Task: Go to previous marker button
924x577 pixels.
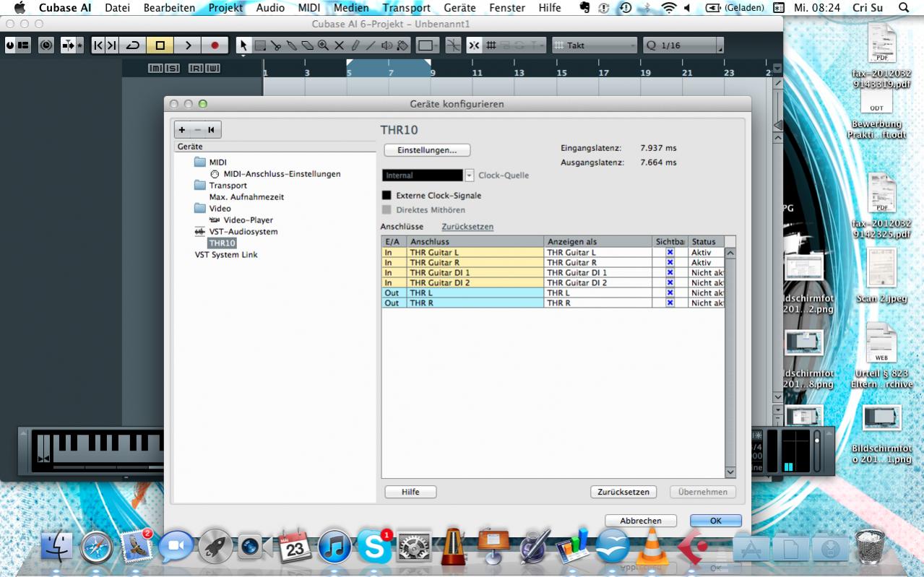Action: pos(99,45)
